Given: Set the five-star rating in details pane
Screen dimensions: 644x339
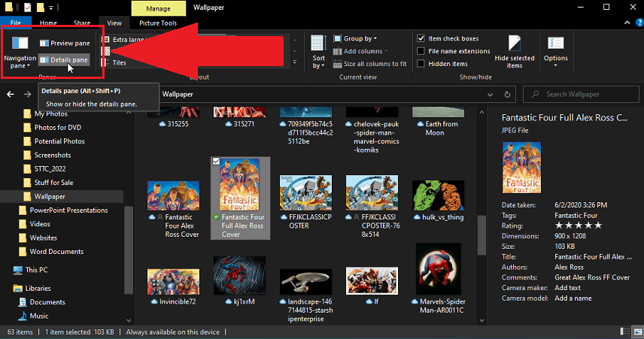Looking at the screenshot, I should (597, 225).
